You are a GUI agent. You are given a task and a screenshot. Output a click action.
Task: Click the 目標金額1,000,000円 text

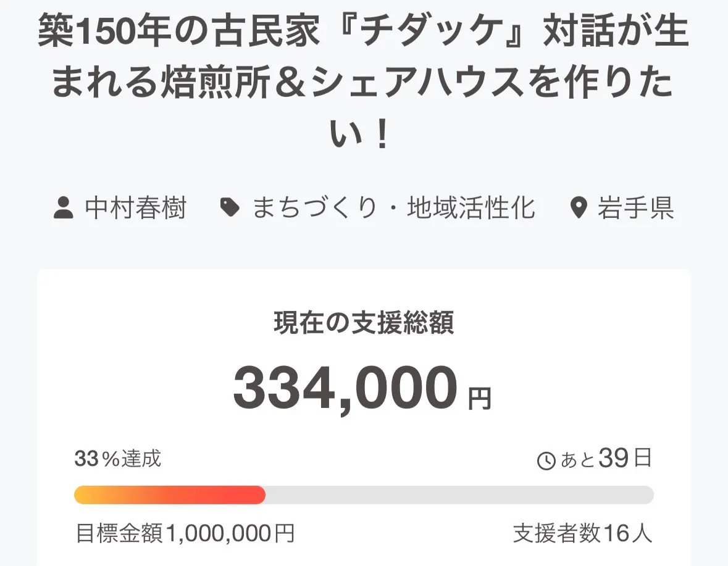pos(185,534)
